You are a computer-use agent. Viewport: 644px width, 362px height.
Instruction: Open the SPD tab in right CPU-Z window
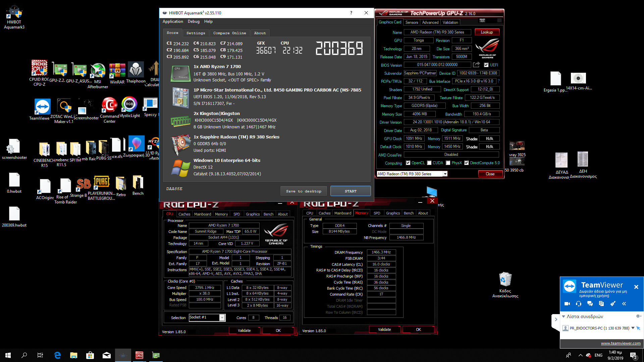pos(377,213)
